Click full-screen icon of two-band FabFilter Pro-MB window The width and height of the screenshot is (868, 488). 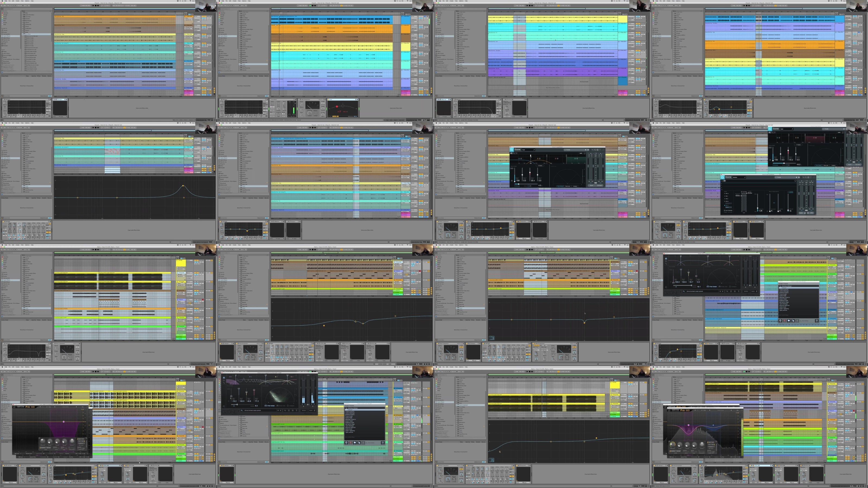tap(742, 410)
